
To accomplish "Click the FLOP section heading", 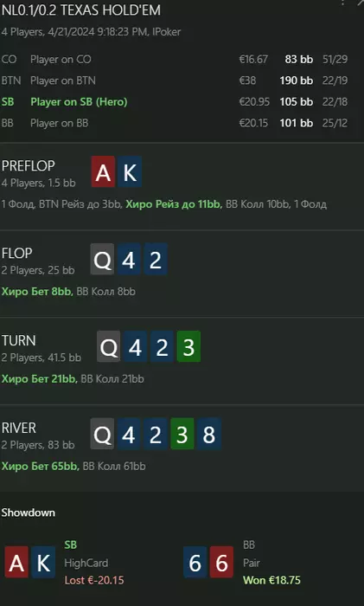I will coord(16,253).
